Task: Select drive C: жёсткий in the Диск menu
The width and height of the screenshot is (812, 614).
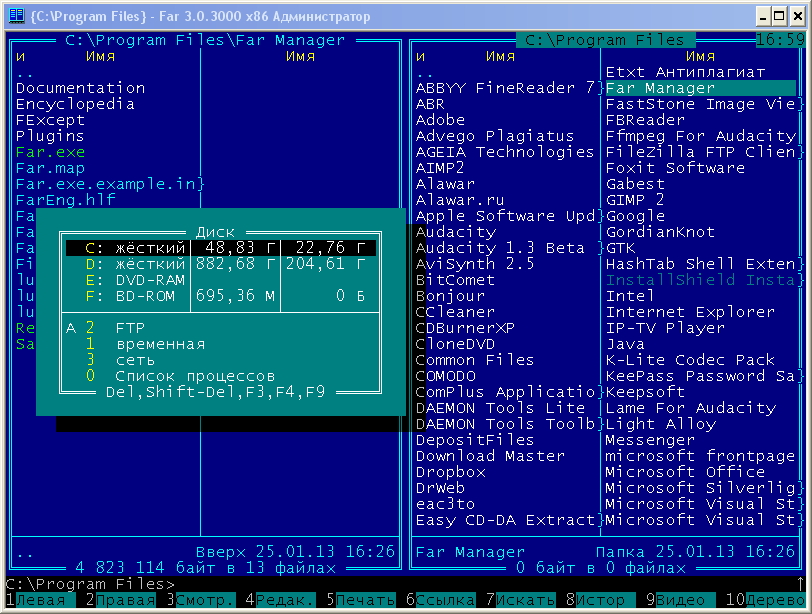Action: click(x=221, y=248)
